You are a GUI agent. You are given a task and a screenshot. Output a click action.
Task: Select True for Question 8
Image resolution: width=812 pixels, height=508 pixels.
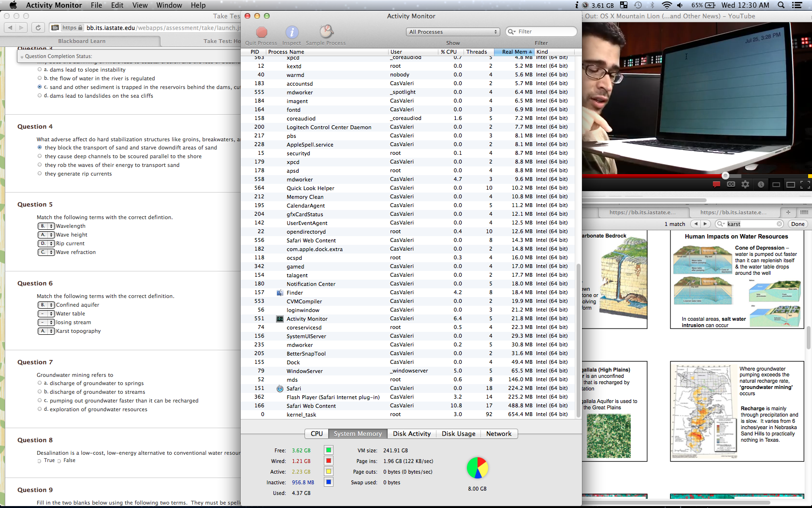(x=40, y=461)
